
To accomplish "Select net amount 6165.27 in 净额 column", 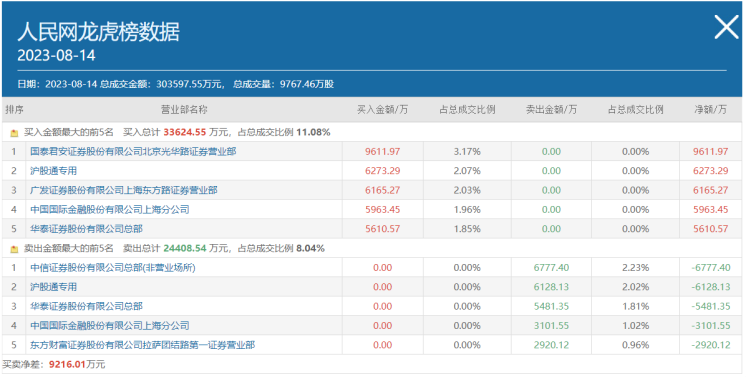I will pyautogui.click(x=710, y=190).
